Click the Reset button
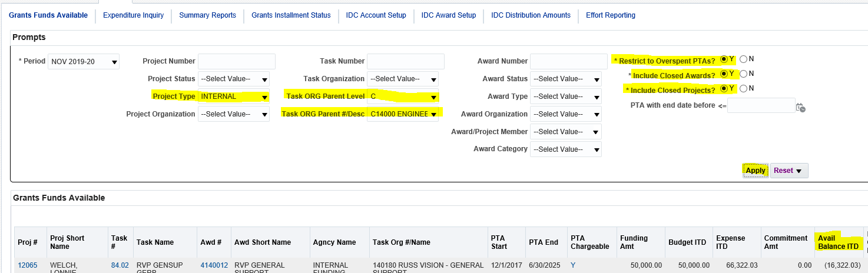The image size is (868, 273). pos(789,171)
